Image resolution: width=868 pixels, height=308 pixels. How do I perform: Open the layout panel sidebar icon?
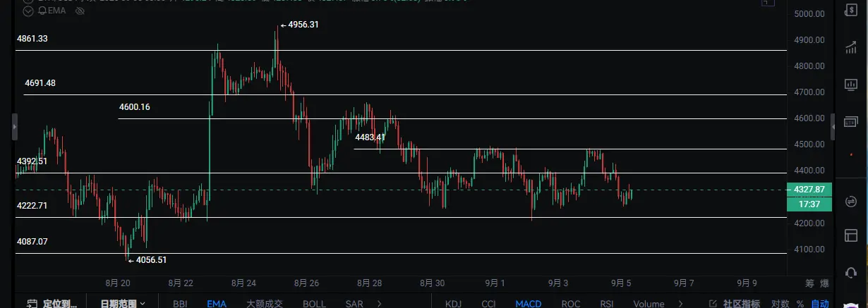[x=852, y=236]
